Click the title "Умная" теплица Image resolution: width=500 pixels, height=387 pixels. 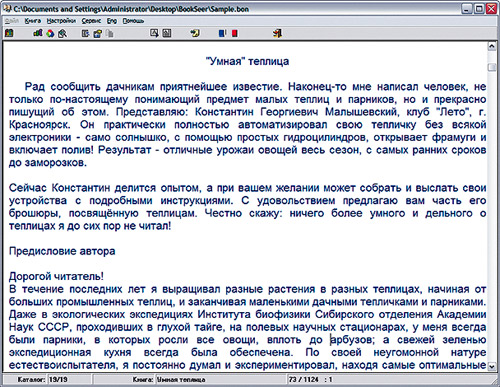pyautogui.click(x=247, y=61)
